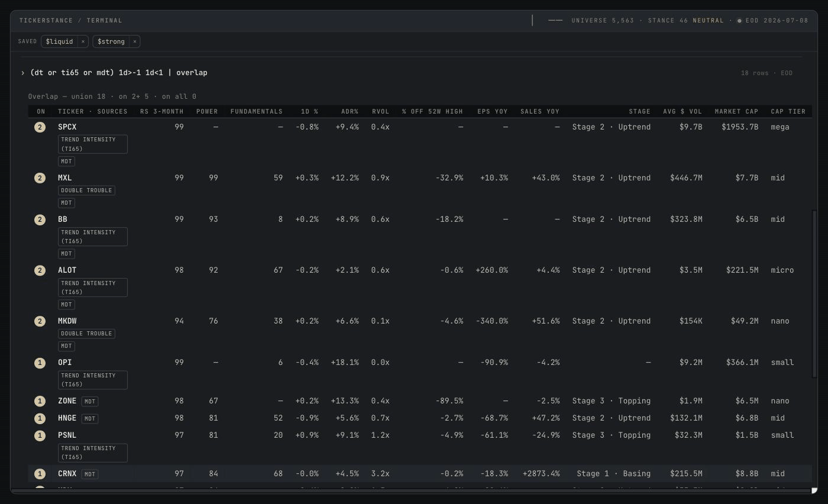828x504 pixels.
Task: Click overlap count badge for MKDW
Action: coord(40,321)
